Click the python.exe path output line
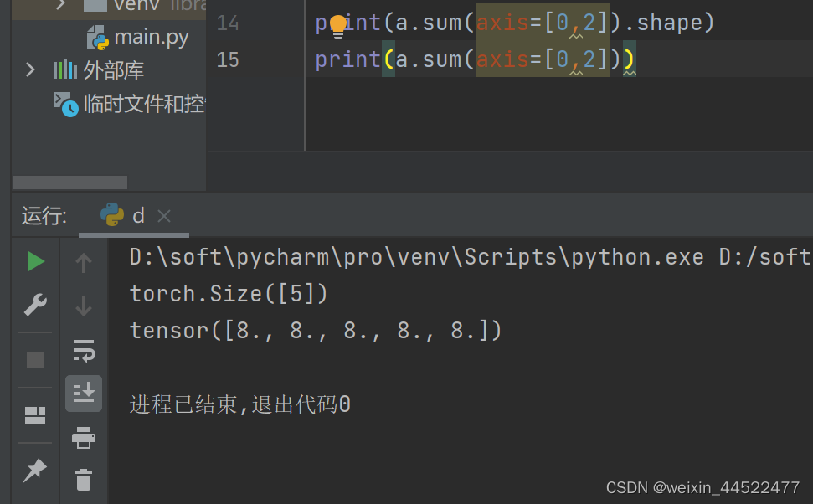Image resolution: width=813 pixels, height=504 pixels. point(470,257)
